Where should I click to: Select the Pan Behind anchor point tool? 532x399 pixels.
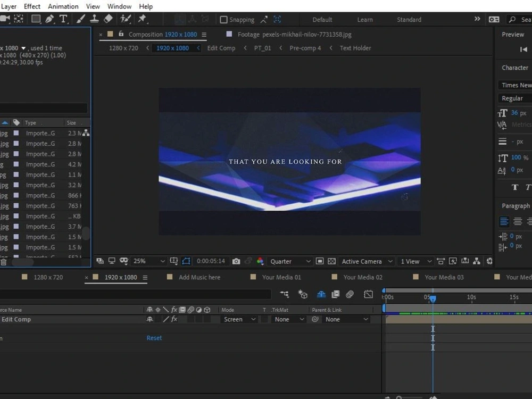pyautogui.click(x=19, y=19)
